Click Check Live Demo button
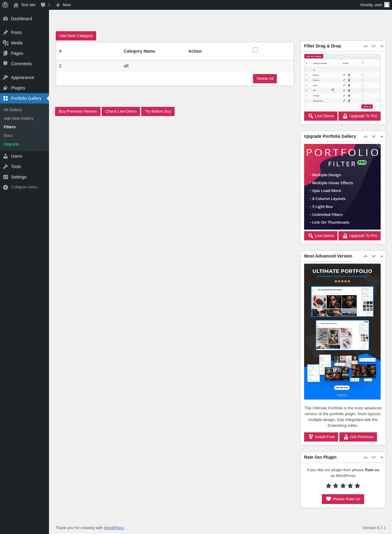This screenshot has width=392, height=534. point(121,111)
